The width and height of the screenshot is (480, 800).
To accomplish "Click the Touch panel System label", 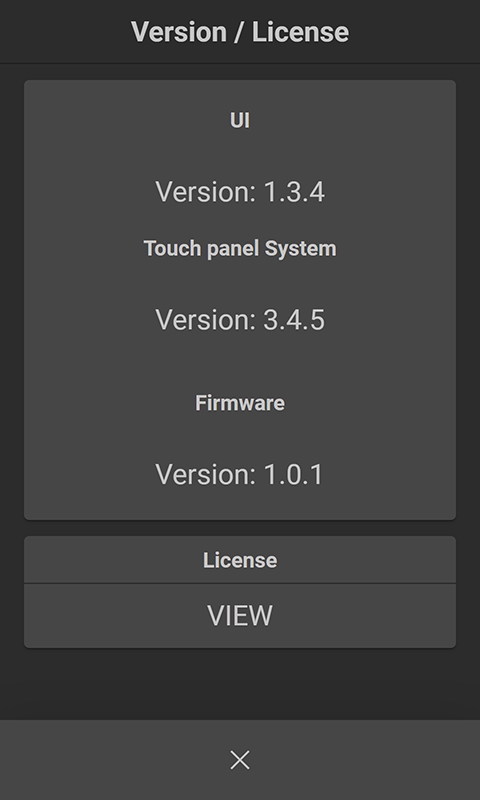I will [x=240, y=248].
